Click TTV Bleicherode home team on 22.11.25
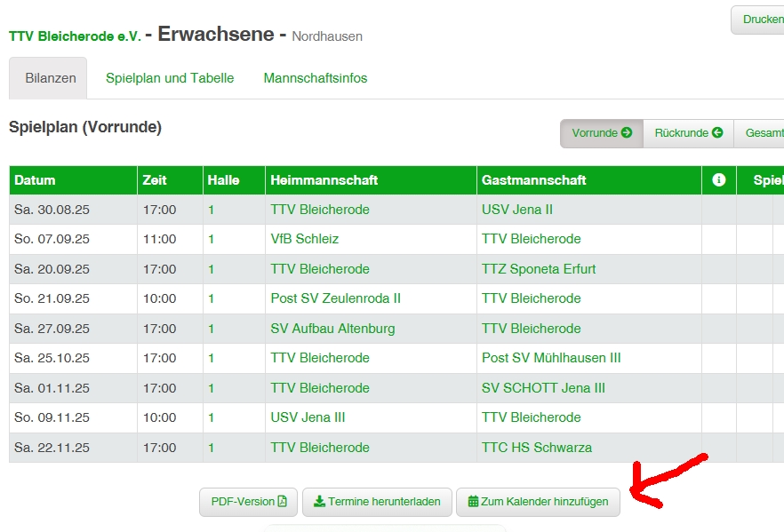The height and width of the screenshot is (532, 784). tap(320, 447)
